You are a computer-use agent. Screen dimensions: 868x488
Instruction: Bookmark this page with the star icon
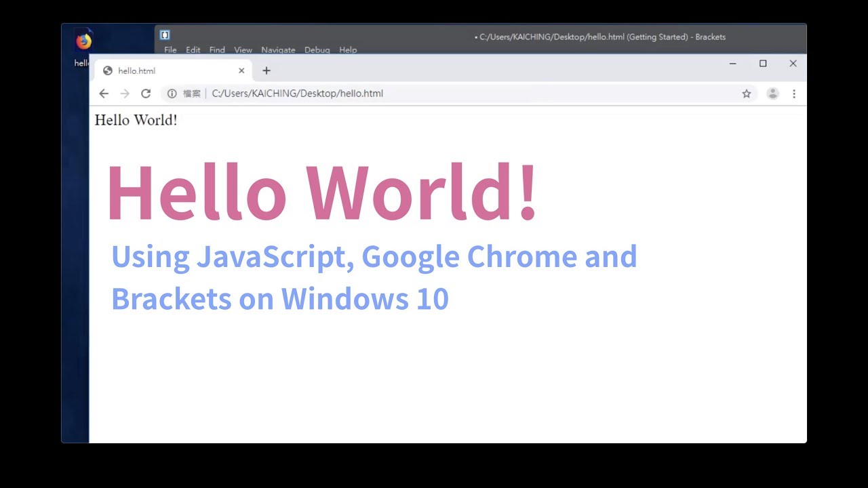pyautogui.click(x=747, y=94)
